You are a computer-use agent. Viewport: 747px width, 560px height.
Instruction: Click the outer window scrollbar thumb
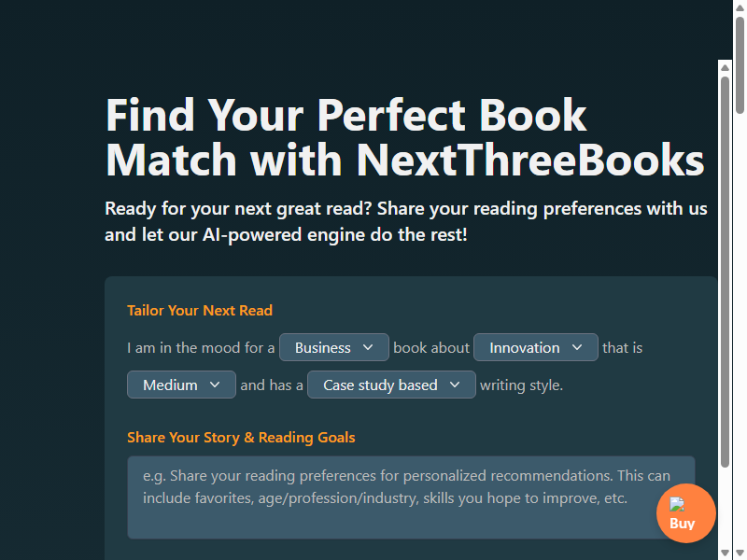point(740,65)
